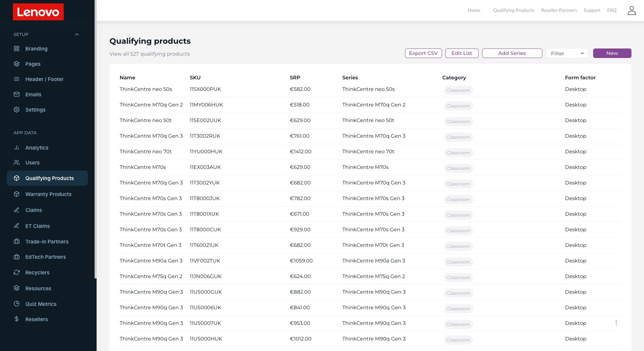Viewport: 644px width, 351px height.
Task: Open the Filter dropdown
Action: click(567, 53)
